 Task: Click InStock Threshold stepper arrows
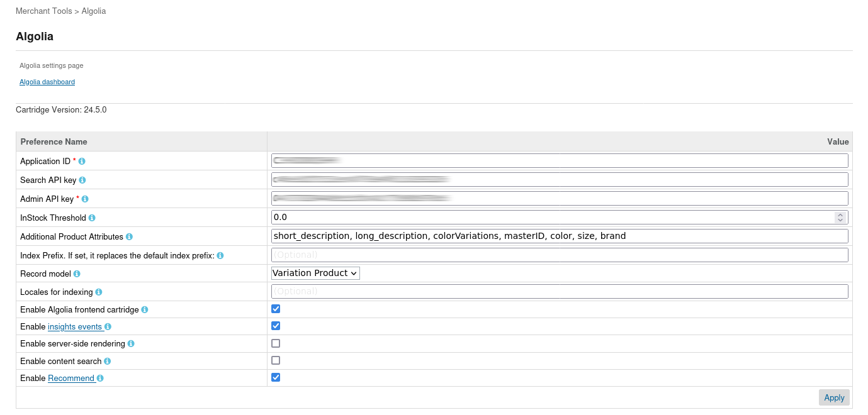840,218
